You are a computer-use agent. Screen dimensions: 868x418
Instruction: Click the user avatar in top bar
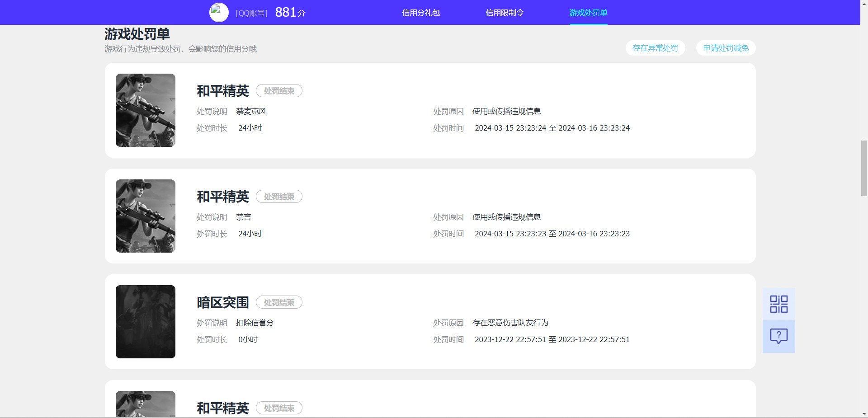click(x=219, y=13)
